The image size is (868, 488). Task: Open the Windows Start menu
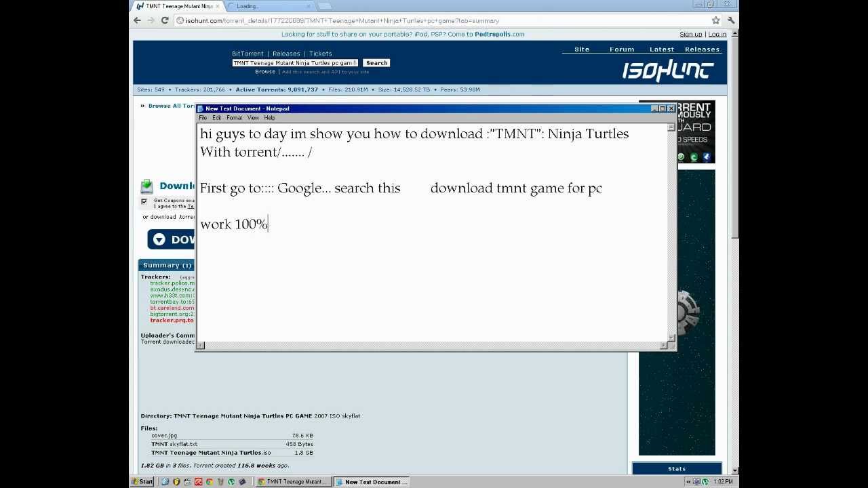pyautogui.click(x=142, y=482)
